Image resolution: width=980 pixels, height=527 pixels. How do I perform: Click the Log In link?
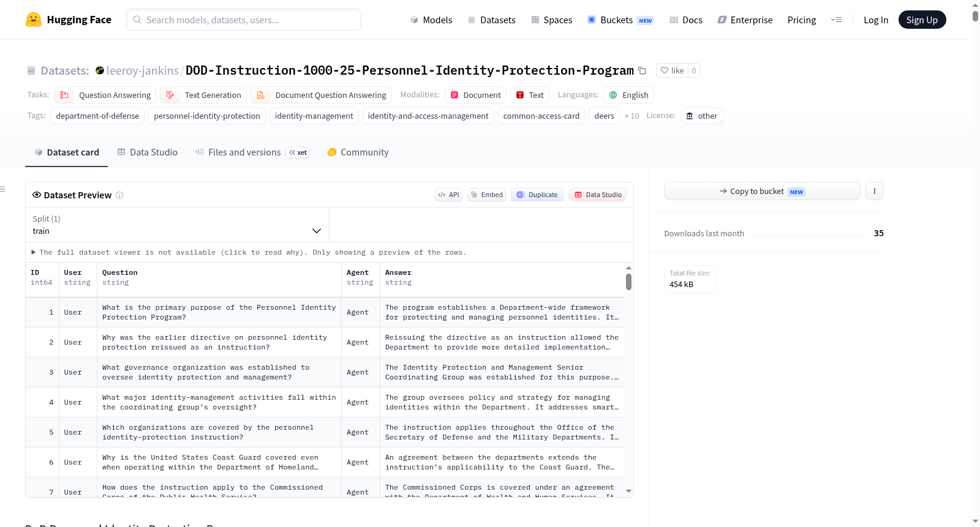click(x=876, y=20)
